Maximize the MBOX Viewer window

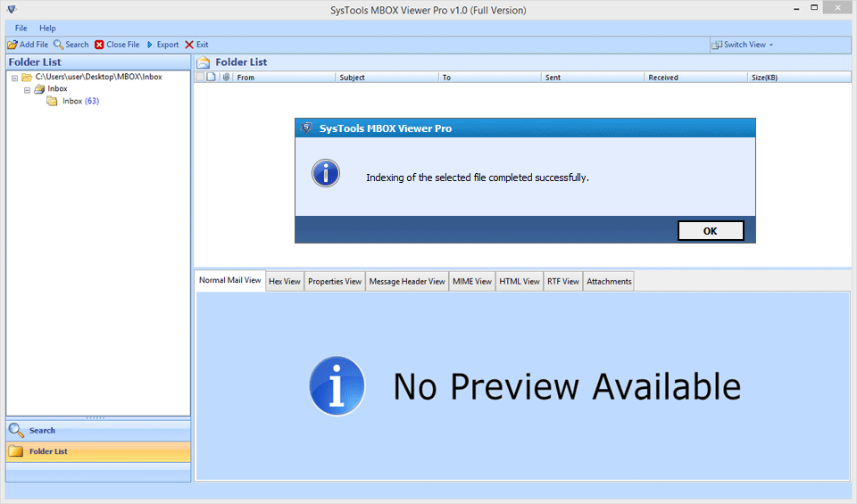(x=814, y=8)
